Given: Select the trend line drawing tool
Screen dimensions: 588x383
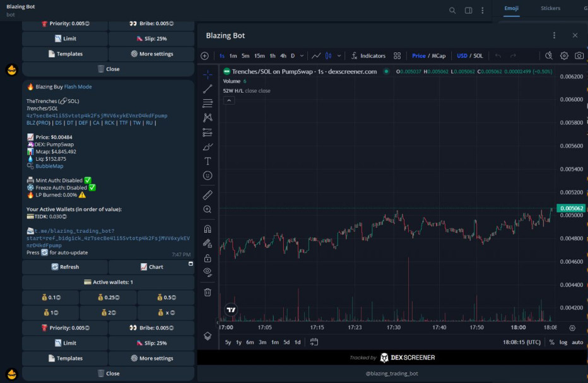Looking at the screenshot, I should (x=208, y=89).
